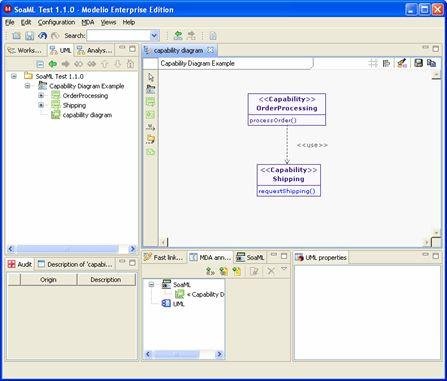Click the save floppy-disk toolbar icon

click(x=30, y=36)
